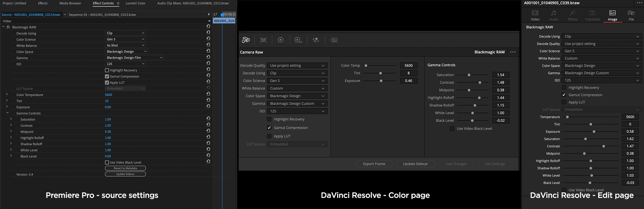Enable Use Video Black Level in Premiere
The image size is (644, 209).
[x=107, y=162]
